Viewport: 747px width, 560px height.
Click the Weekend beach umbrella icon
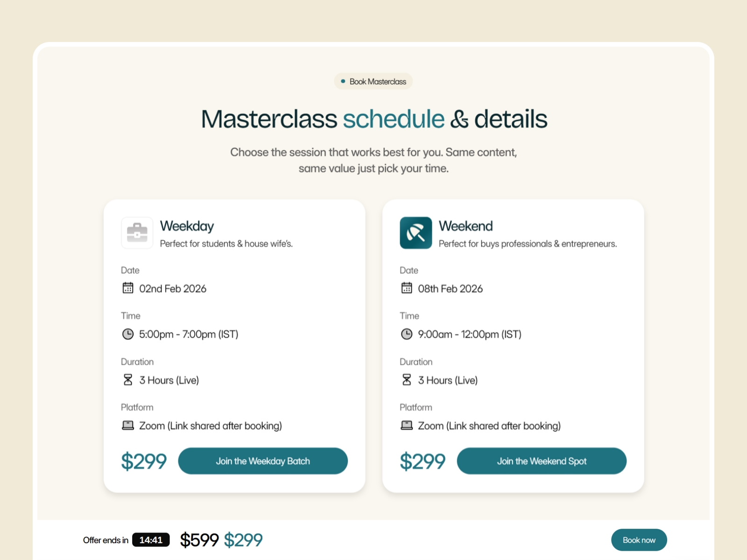pyautogui.click(x=416, y=233)
